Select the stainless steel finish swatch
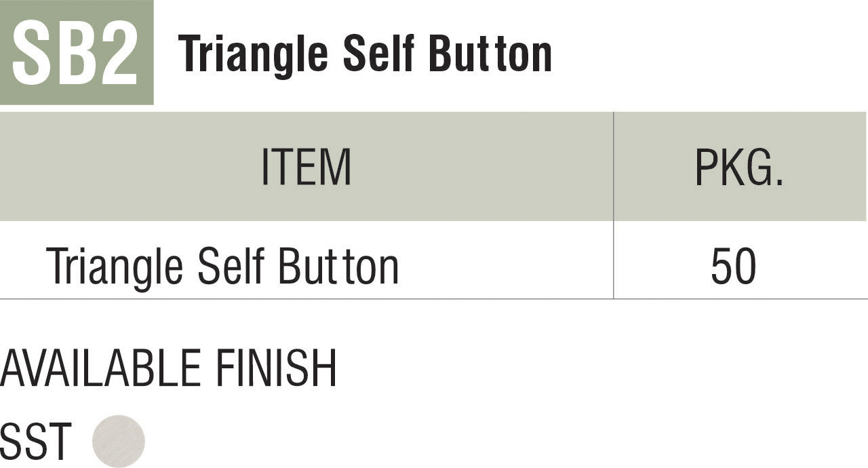Image resolution: width=868 pixels, height=468 pixels. coord(119,441)
